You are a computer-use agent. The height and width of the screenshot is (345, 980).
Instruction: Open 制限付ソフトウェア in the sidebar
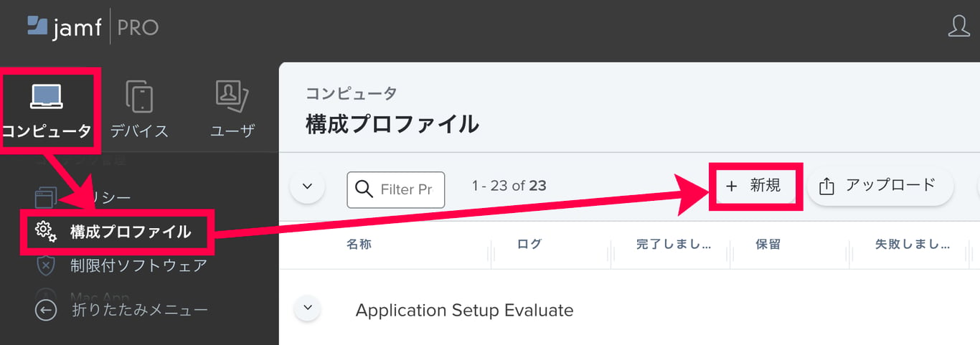pyautogui.click(x=138, y=265)
